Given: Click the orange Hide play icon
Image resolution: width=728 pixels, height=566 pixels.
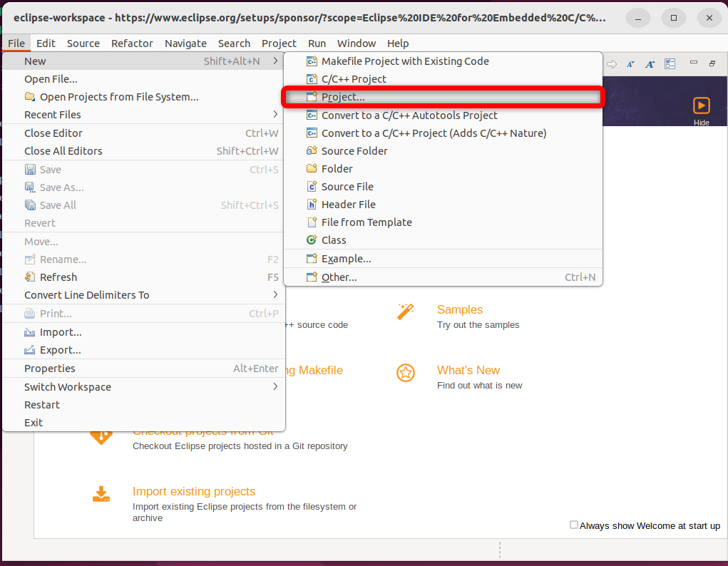Looking at the screenshot, I should (x=701, y=106).
